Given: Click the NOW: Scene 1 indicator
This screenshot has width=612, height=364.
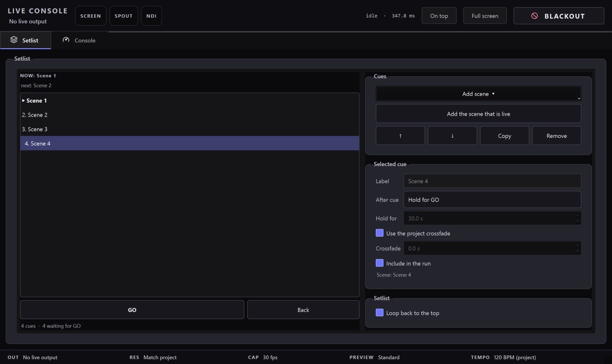Looking at the screenshot, I should 38,75.
